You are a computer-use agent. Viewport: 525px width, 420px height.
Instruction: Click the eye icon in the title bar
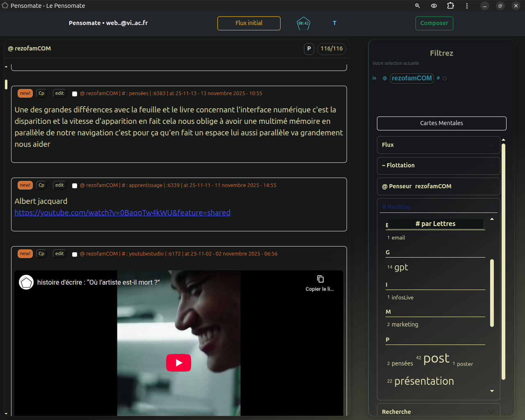pos(434,6)
